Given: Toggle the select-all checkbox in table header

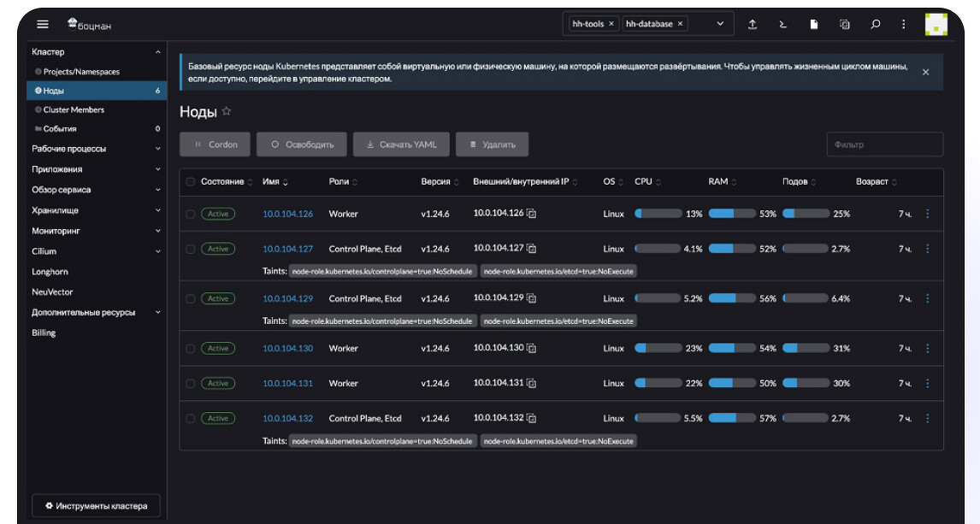Looking at the screenshot, I should click(191, 182).
